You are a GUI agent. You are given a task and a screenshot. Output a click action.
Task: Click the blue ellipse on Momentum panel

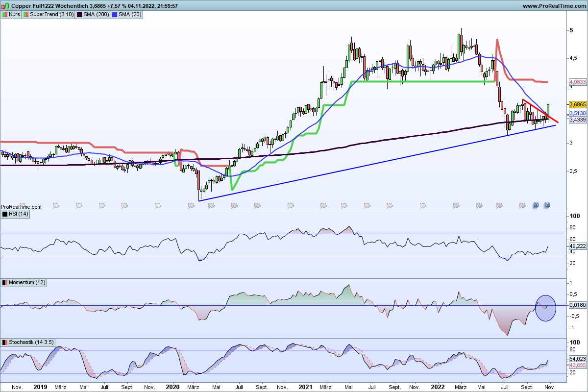[x=545, y=308]
